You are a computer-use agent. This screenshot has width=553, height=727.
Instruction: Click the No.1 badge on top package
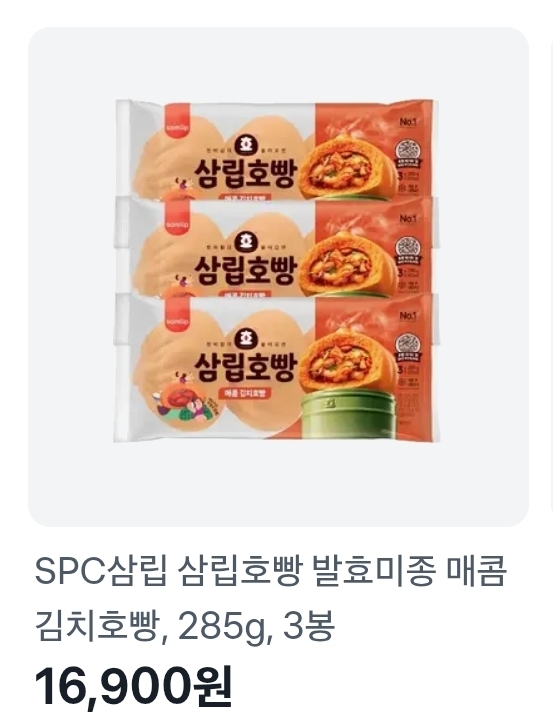(x=408, y=122)
